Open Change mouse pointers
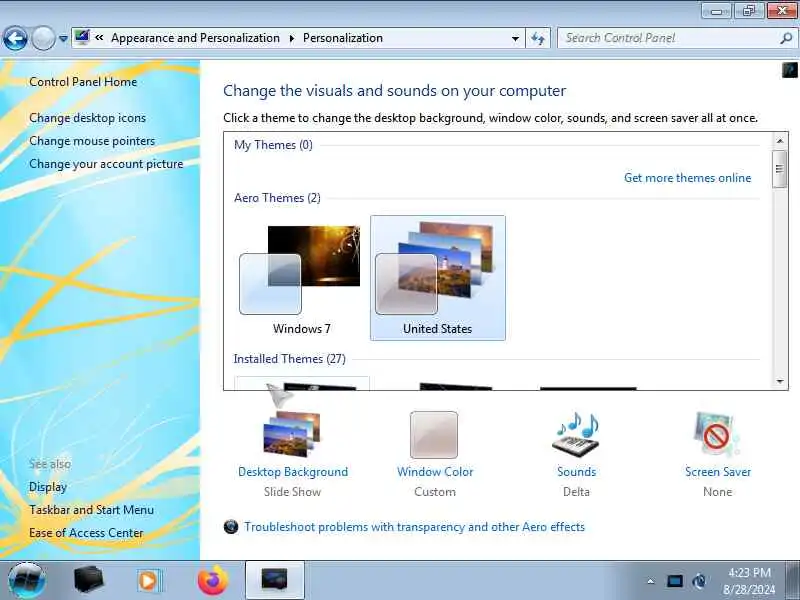The image size is (800, 600). (x=92, y=141)
